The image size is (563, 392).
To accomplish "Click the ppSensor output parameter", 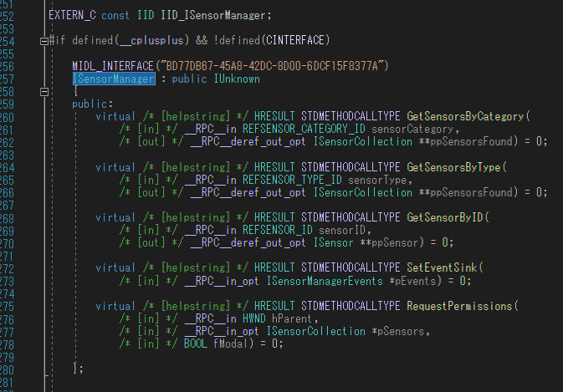I will [395, 242].
